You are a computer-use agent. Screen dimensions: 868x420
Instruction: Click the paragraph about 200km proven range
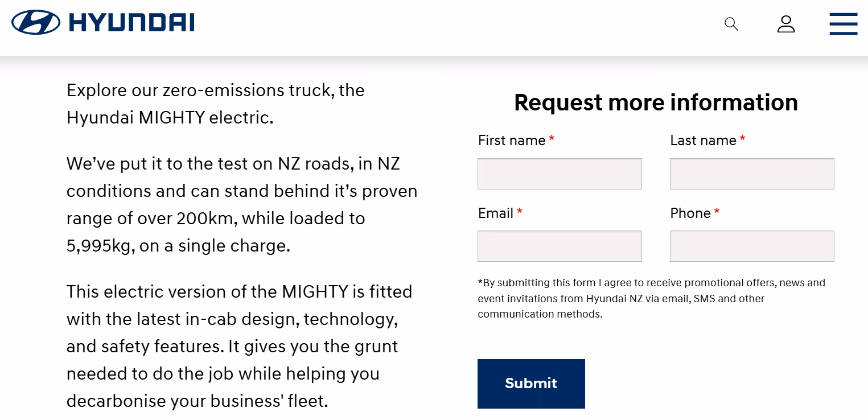tap(242, 205)
